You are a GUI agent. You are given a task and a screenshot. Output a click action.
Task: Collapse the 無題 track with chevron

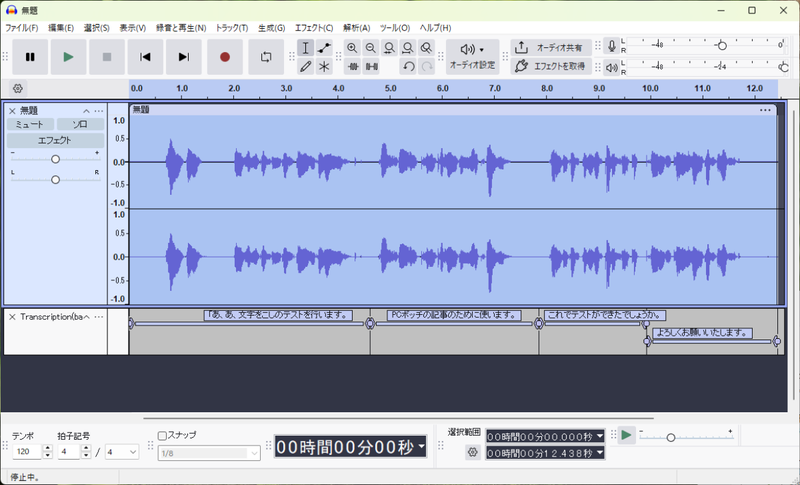coord(86,111)
